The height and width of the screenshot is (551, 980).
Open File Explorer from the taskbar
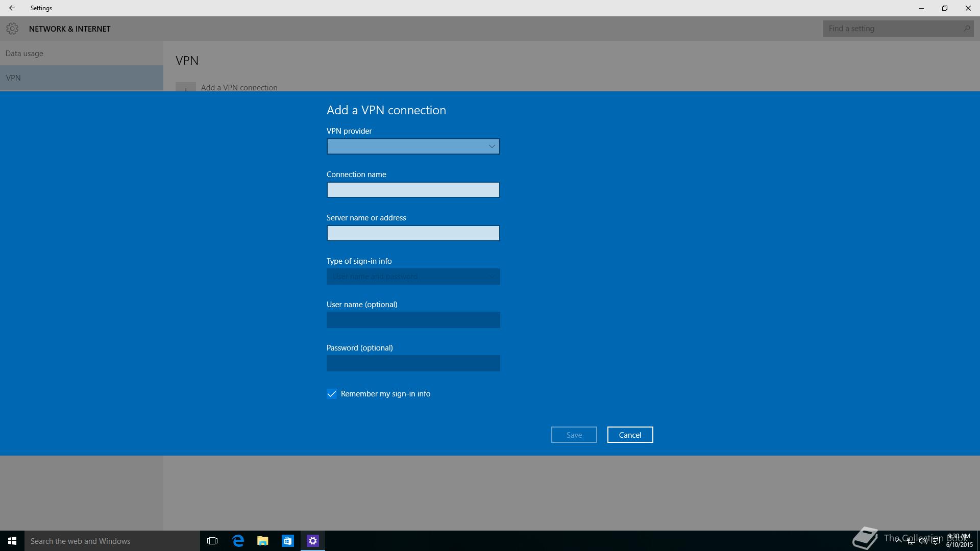pos(263,541)
